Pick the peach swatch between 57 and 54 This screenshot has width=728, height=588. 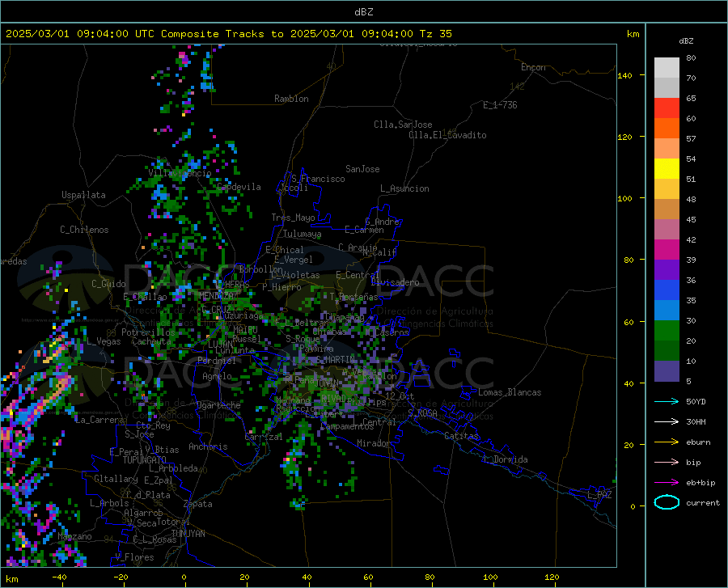pyautogui.click(x=667, y=149)
